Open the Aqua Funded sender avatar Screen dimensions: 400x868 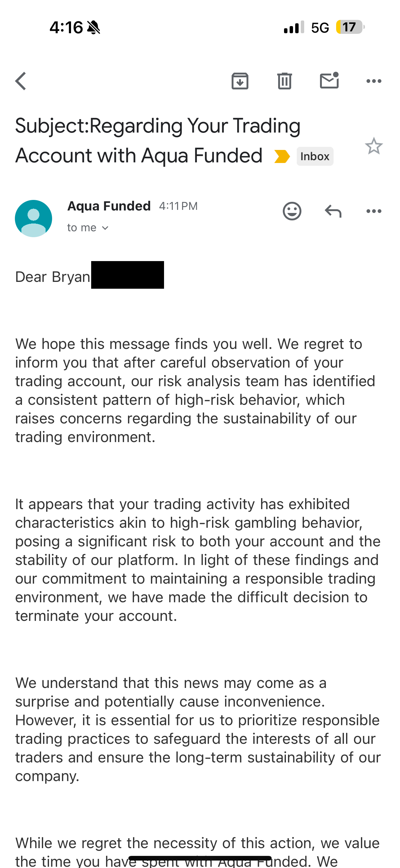[x=34, y=218]
